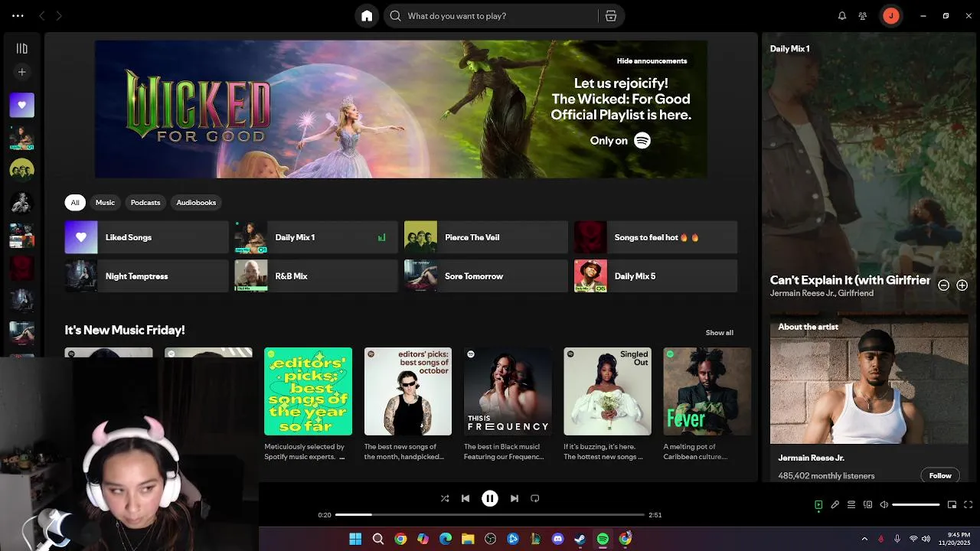Open the Sore Tomorrow shortcut card
Screen dimensions: 980x551
486,276
